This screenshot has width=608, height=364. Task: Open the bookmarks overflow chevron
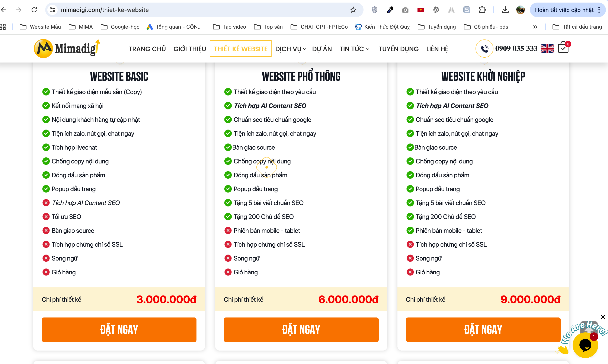535,27
